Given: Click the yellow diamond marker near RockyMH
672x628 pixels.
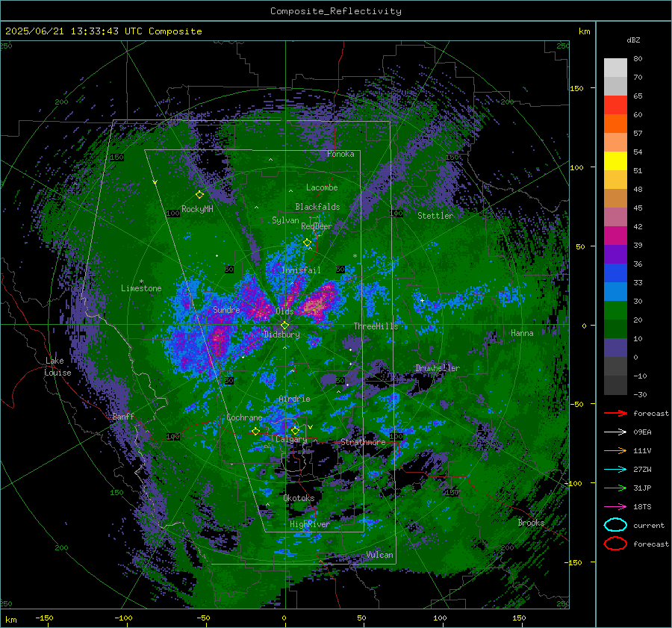Looking at the screenshot, I should [199, 195].
